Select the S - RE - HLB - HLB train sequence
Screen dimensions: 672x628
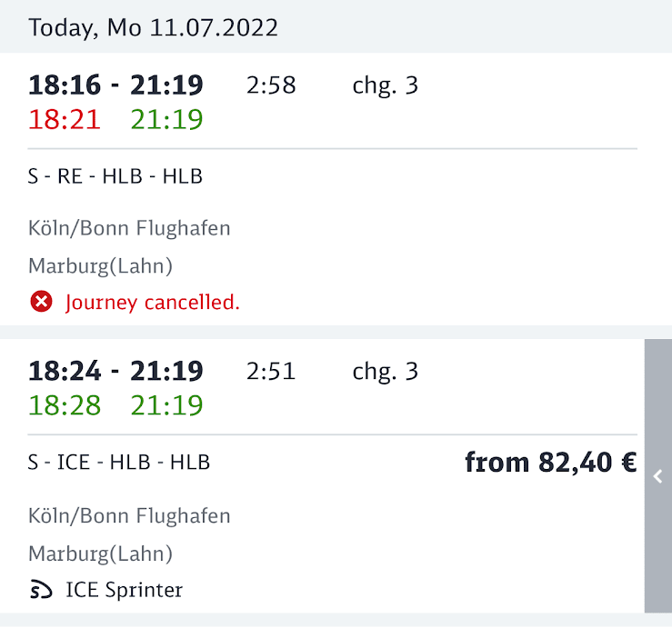(115, 176)
